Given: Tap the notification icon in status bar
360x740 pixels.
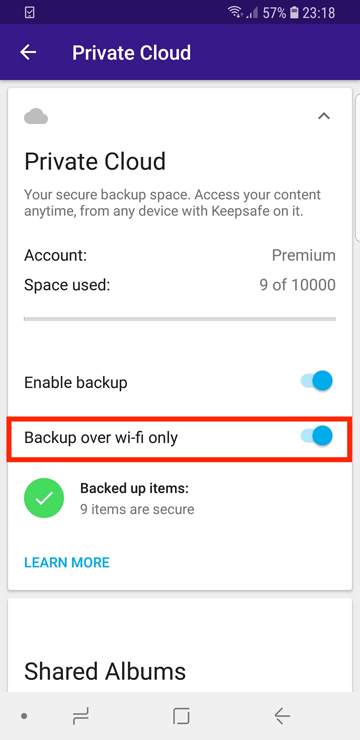Looking at the screenshot, I should point(29,13).
